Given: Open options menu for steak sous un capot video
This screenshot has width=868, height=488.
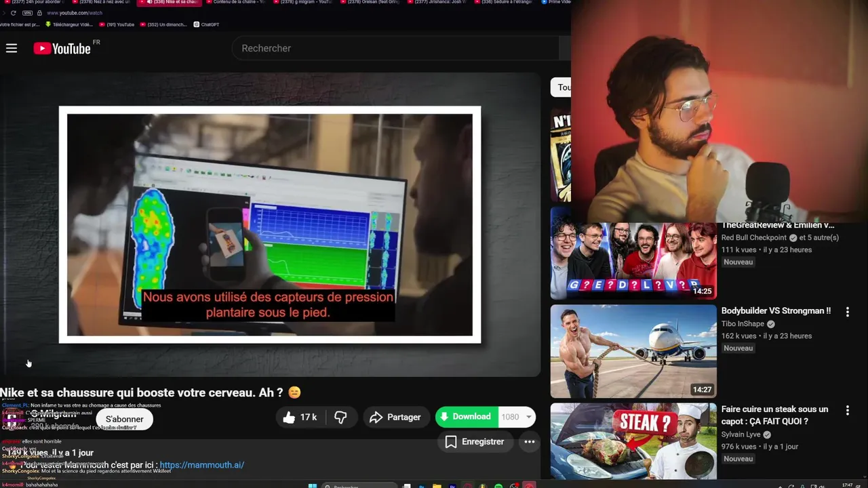Looking at the screenshot, I should (x=847, y=411).
